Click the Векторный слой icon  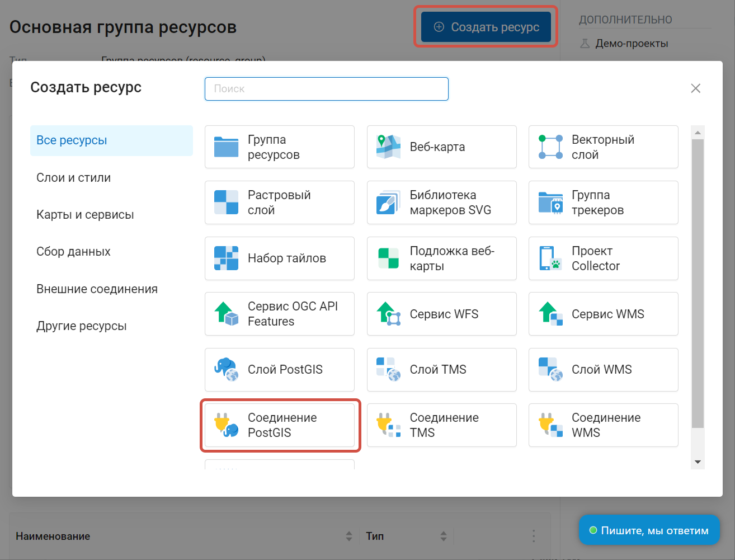click(x=550, y=147)
